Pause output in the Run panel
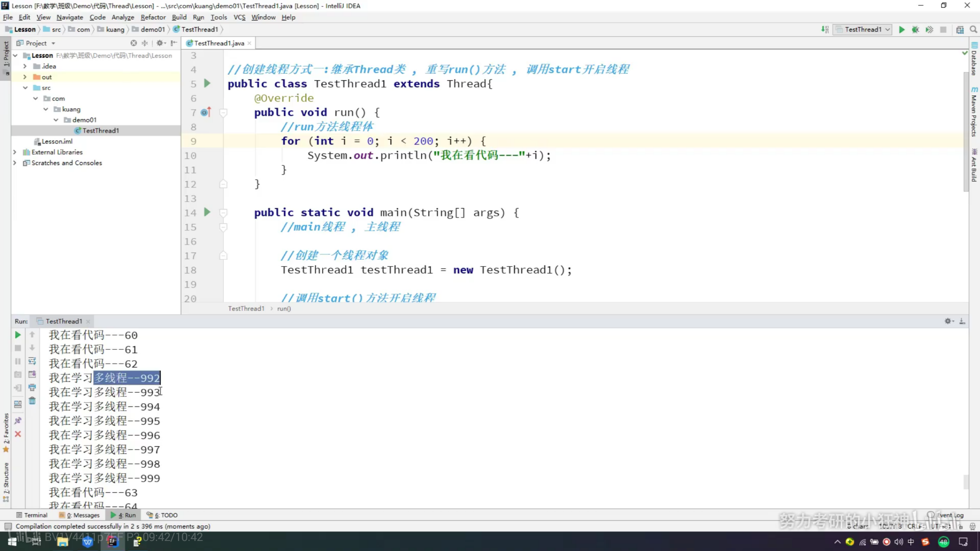980x551 pixels. 18,362
